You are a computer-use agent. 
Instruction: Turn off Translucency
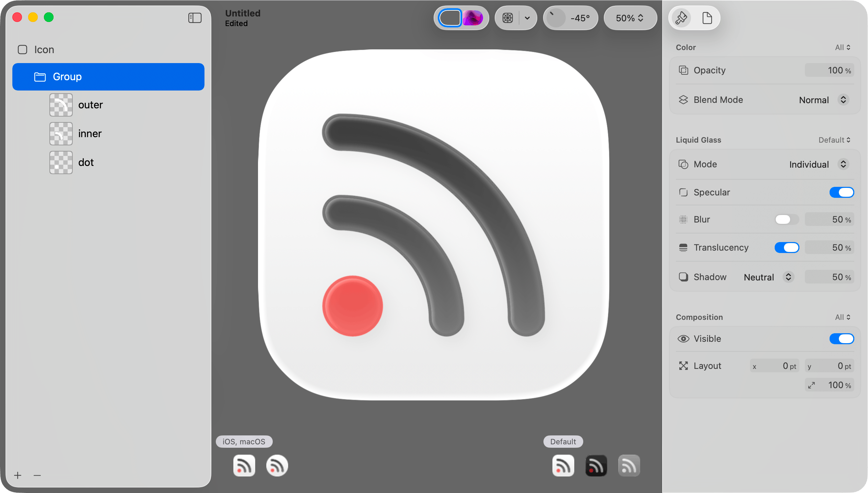click(x=787, y=247)
